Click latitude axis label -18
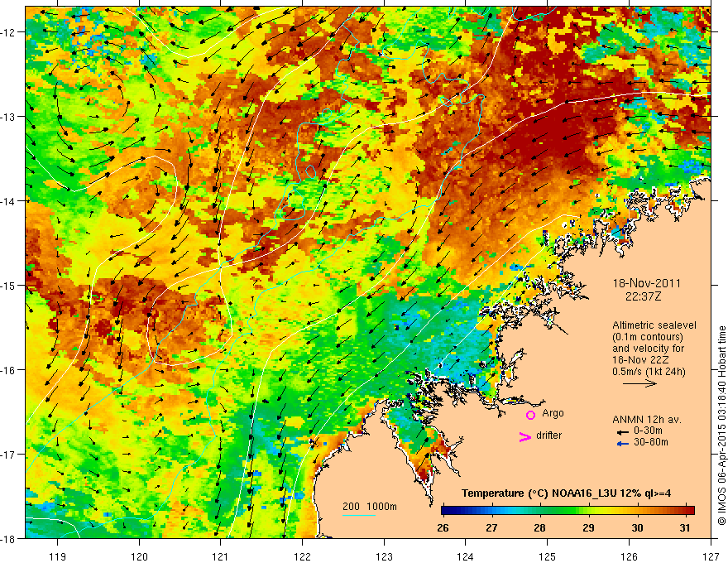728x563 pixels. click(x=9, y=539)
